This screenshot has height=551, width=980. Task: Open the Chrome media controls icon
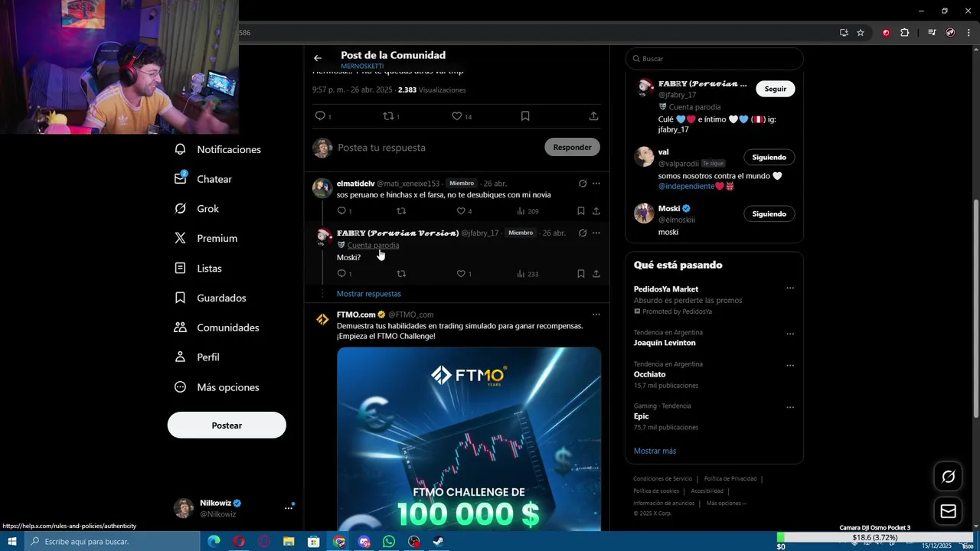tap(932, 33)
